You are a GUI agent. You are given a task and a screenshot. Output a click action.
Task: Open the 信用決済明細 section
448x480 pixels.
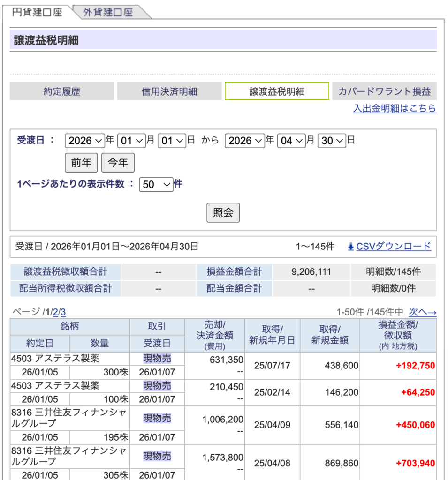coord(169,91)
